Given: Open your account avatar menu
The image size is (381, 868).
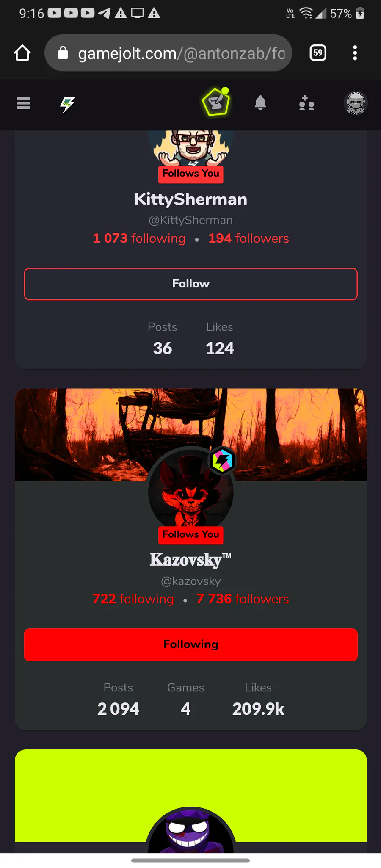Looking at the screenshot, I should (356, 103).
